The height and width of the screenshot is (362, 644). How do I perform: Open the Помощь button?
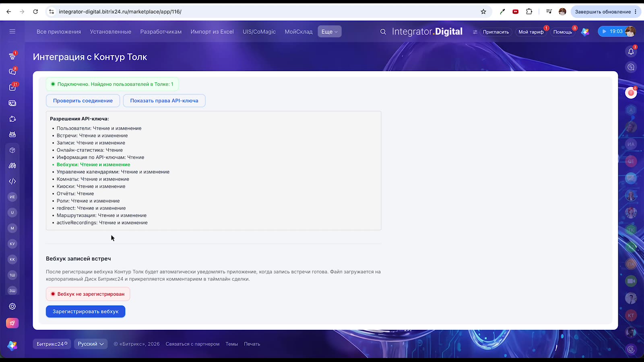coord(563,32)
